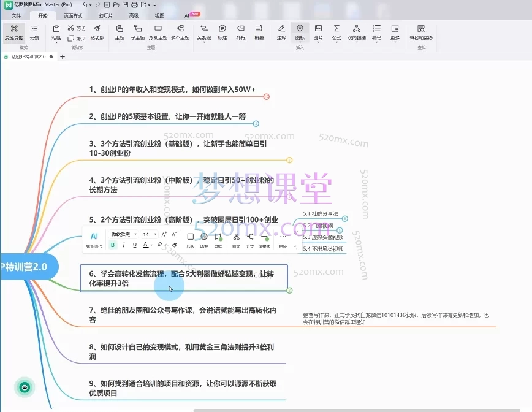Click format painter in floating toolbar
This screenshot has width=532, height=412.
click(x=175, y=245)
